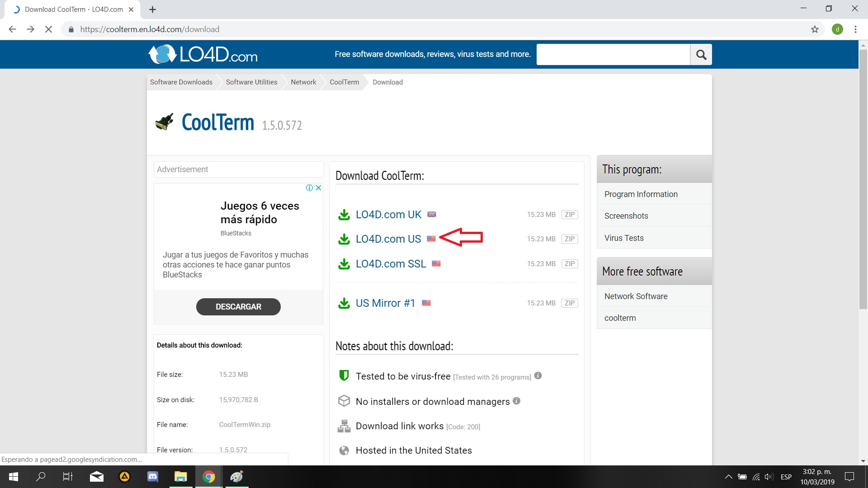Open Discord from the taskbar

click(x=153, y=477)
